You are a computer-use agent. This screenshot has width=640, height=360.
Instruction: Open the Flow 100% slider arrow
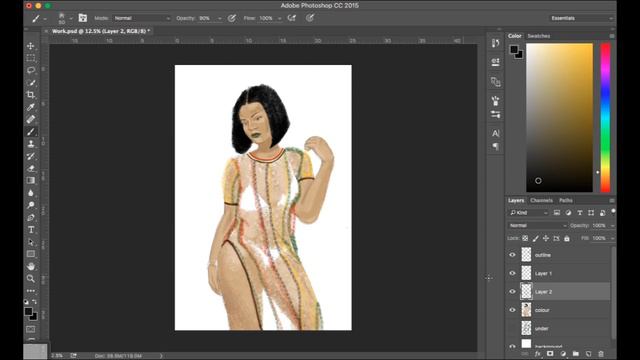click(279, 18)
